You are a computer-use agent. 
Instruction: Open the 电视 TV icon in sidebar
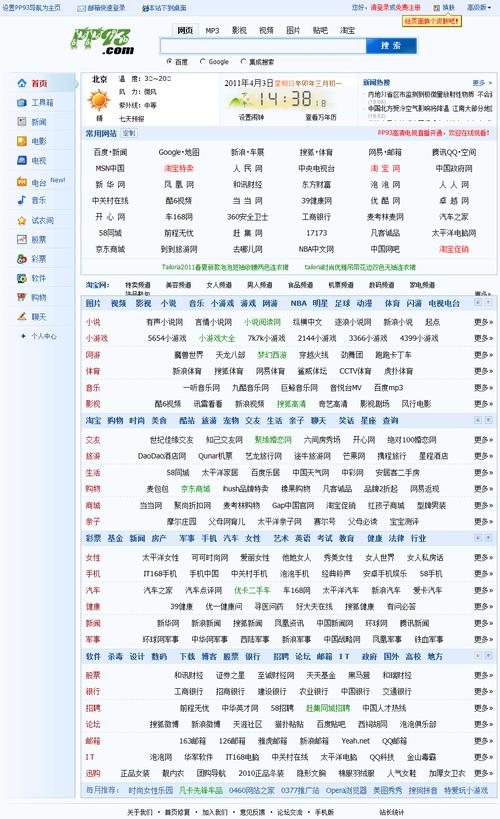coord(22,160)
